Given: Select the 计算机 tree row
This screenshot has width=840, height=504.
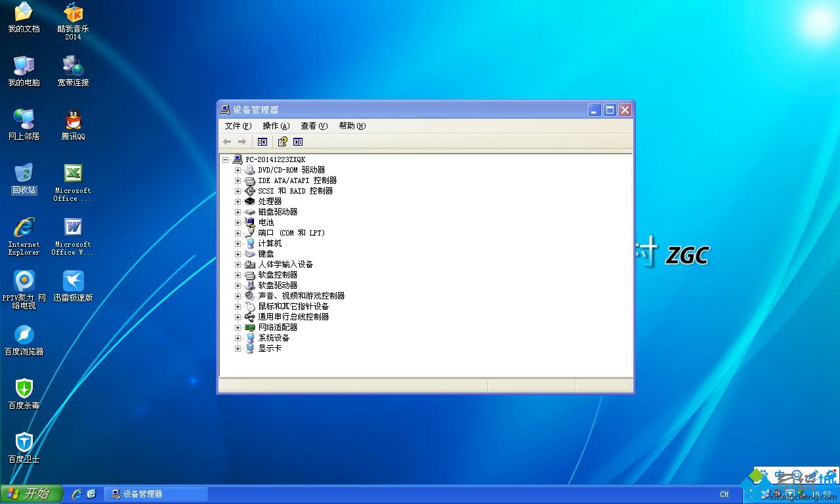Looking at the screenshot, I should tap(270, 243).
